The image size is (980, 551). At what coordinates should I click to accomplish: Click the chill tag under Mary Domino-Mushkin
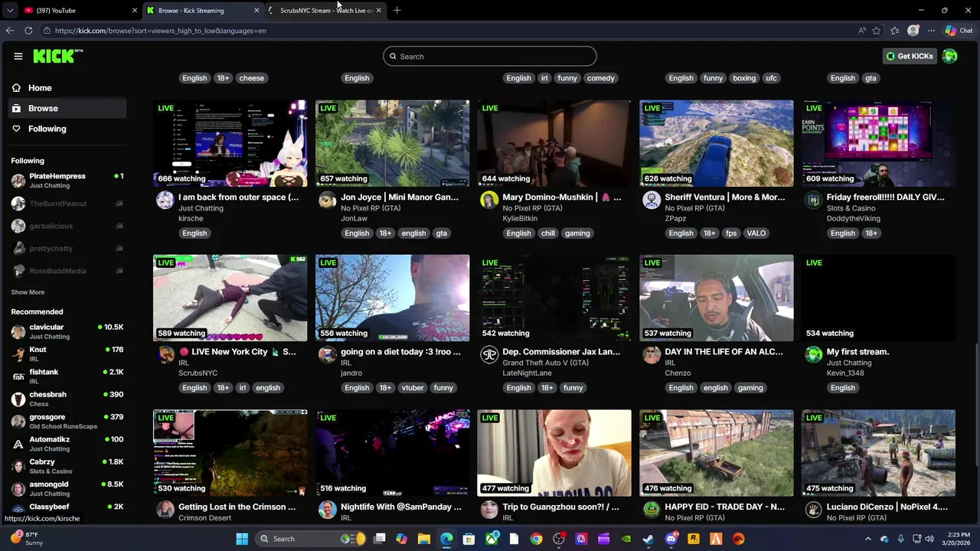(547, 233)
